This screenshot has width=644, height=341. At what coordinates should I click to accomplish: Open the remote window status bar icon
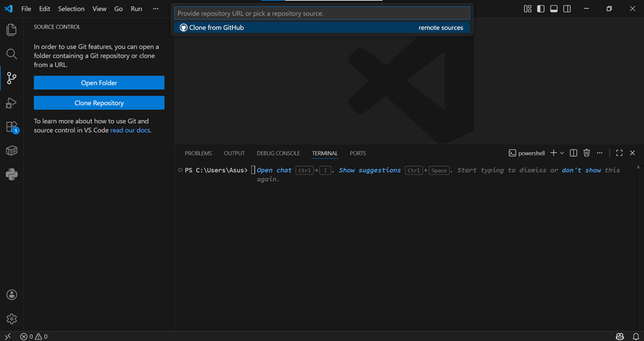8,336
